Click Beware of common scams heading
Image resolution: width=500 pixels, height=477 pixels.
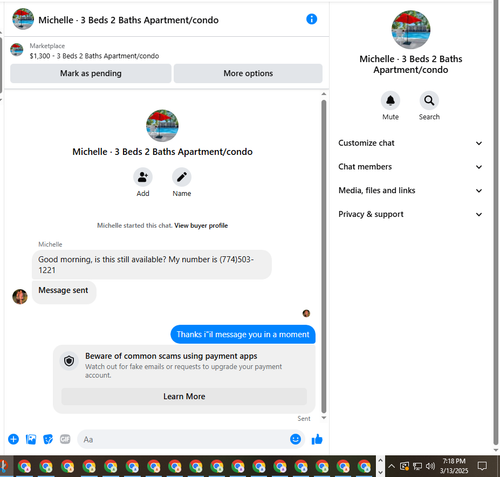[x=171, y=356]
